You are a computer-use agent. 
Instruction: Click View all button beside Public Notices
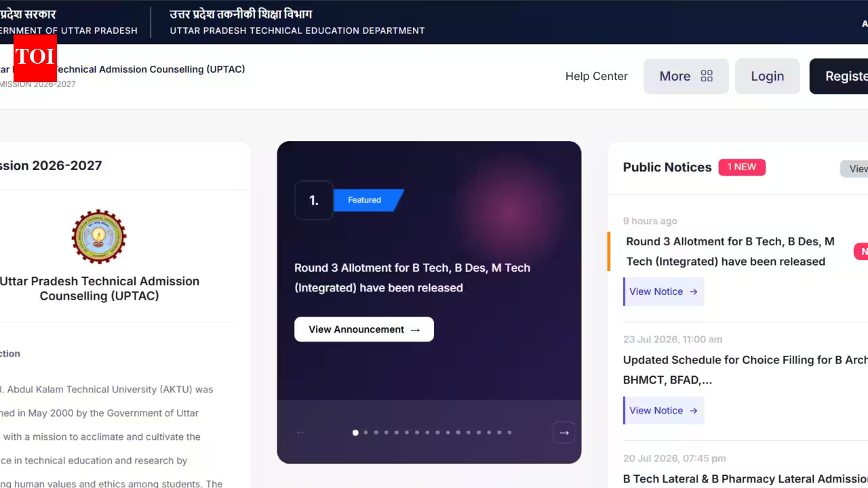[x=854, y=169]
